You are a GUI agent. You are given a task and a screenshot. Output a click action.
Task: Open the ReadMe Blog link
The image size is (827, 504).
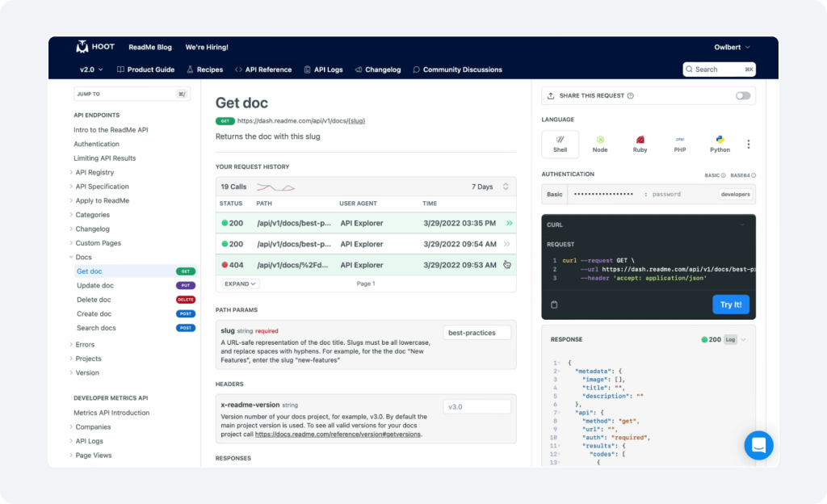click(x=150, y=47)
